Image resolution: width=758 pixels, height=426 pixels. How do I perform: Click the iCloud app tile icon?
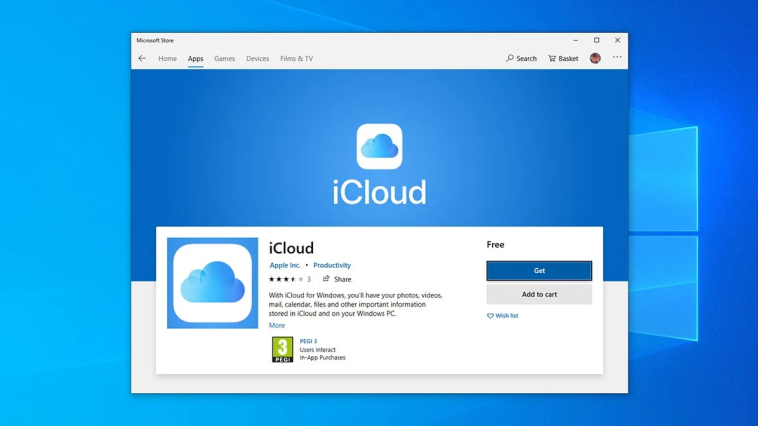pyautogui.click(x=212, y=283)
